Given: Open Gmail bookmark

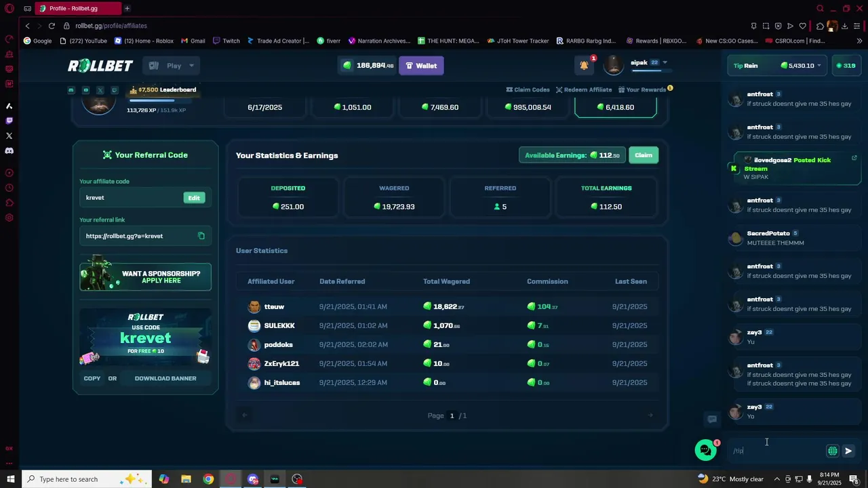Looking at the screenshot, I should [x=193, y=41].
